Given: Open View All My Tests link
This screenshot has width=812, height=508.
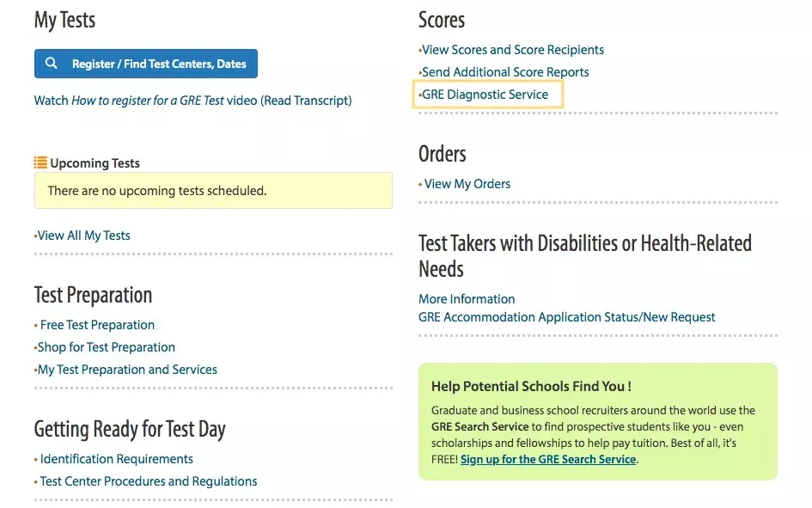Looking at the screenshot, I should coord(83,236).
